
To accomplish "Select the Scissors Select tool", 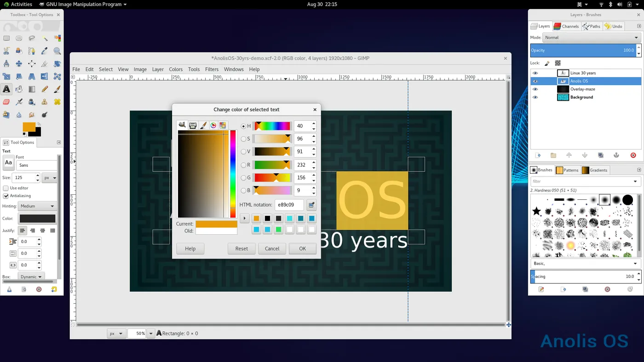I will pyautogui.click(x=6, y=51).
